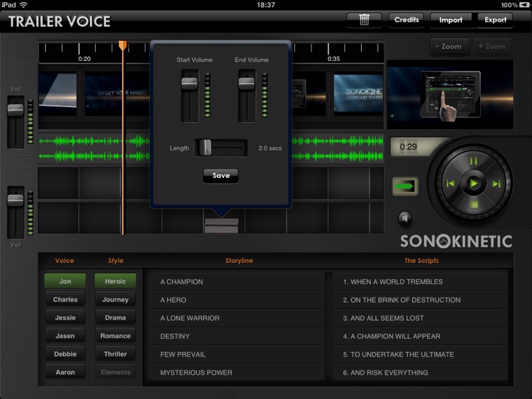Click the Storyline column header
The width and height of the screenshot is (532, 399).
[x=239, y=260]
